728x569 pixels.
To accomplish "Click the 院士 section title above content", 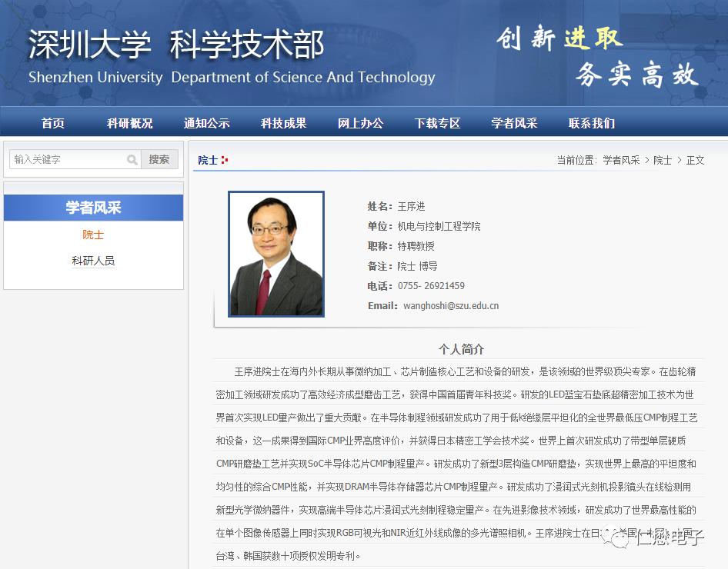I will [208, 161].
